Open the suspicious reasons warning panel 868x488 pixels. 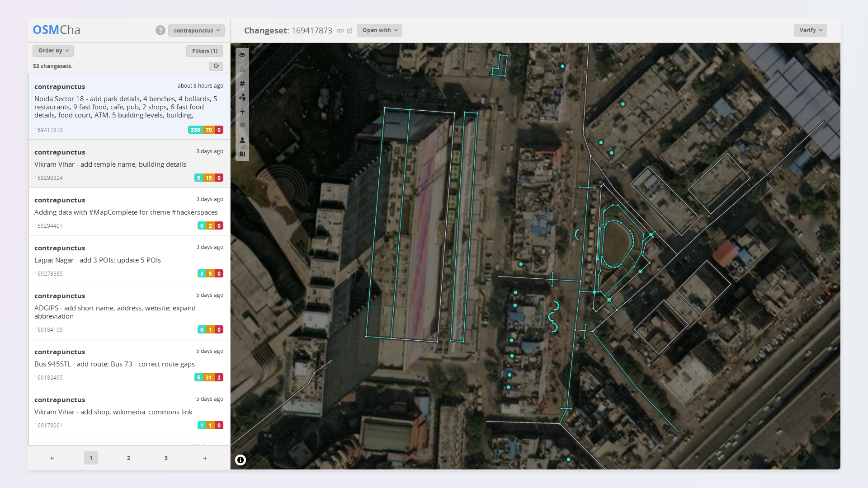coord(242,70)
